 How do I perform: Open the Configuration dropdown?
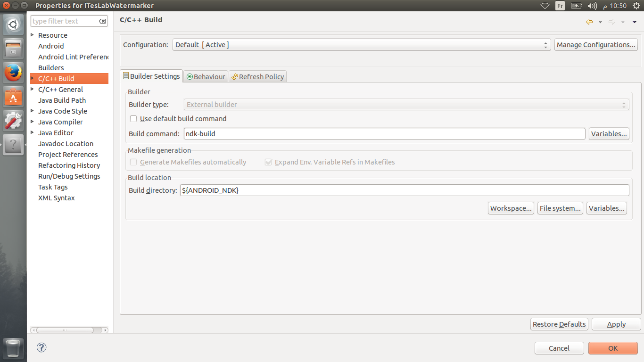pyautogui.click(x=361, y=45)
